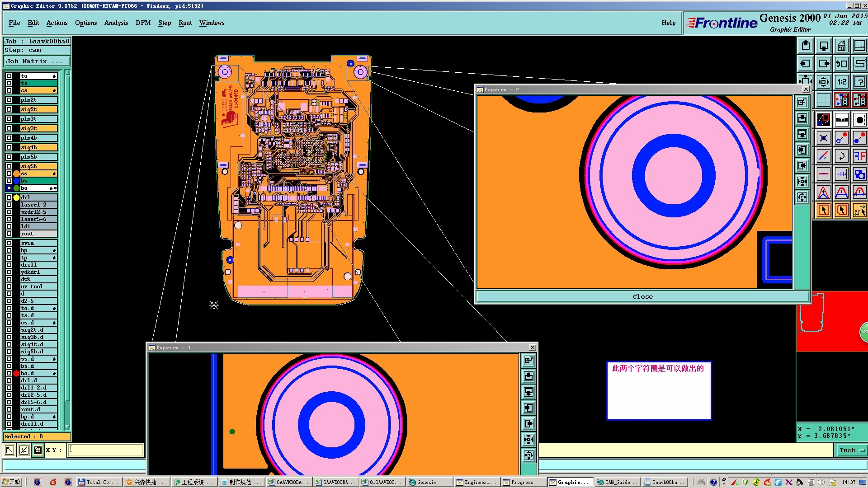Screen dimensions: 868x488
Task: Toggle checkbox for sig2t layer
Action: click(9, 109)
